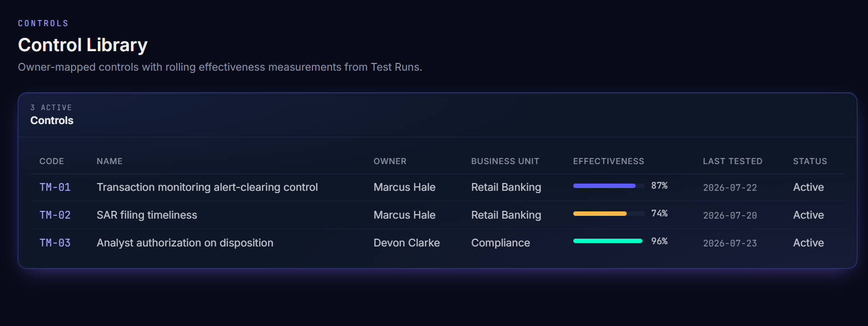Sort by the Effectiveness column header

(x=608, y=161)
